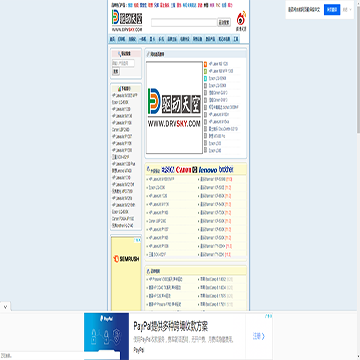Open the SEMRUSH advertisement logo

pos(126,259)
